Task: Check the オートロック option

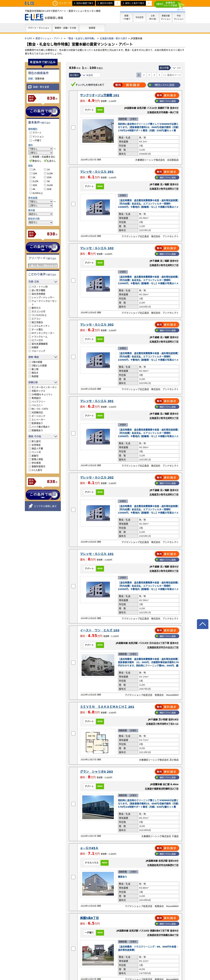Action: pyautogui.click(x=30, y=416)
